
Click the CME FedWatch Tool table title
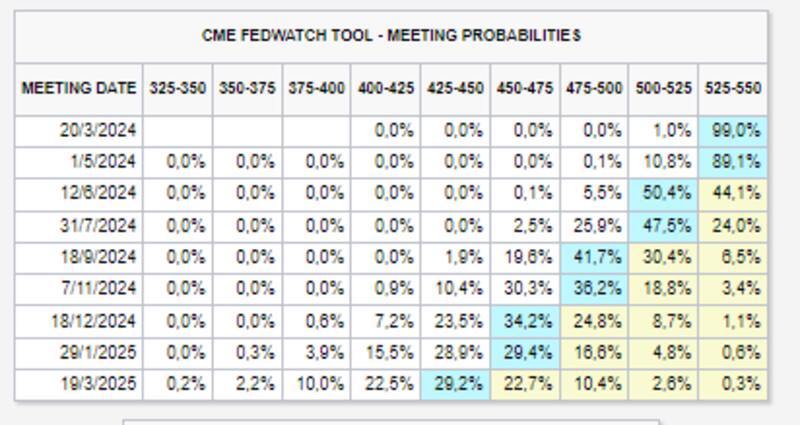click(x=391, y=36)
